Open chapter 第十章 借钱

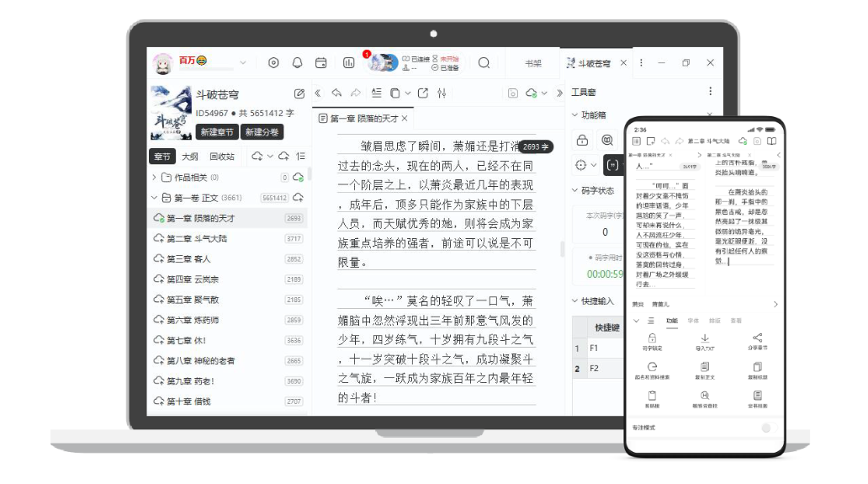point(228,402)
